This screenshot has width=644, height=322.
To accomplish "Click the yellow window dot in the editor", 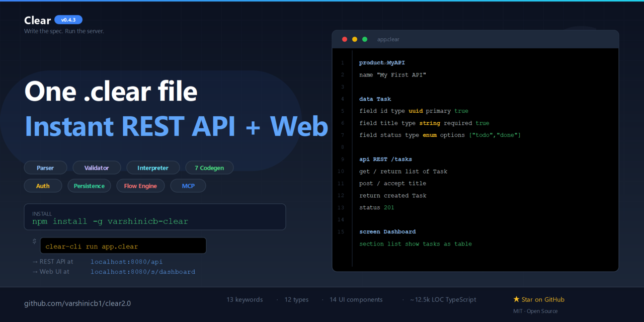I will 355,39.
